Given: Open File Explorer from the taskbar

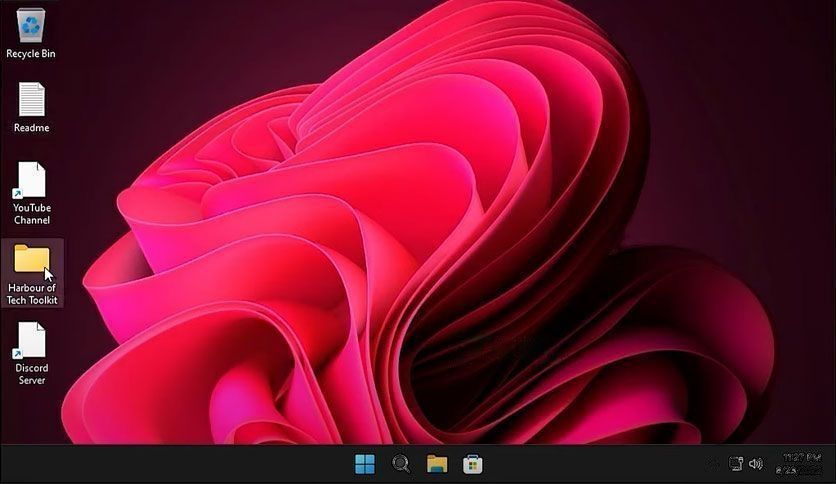Looking at the screenshot, I should (x=437, y=464).
